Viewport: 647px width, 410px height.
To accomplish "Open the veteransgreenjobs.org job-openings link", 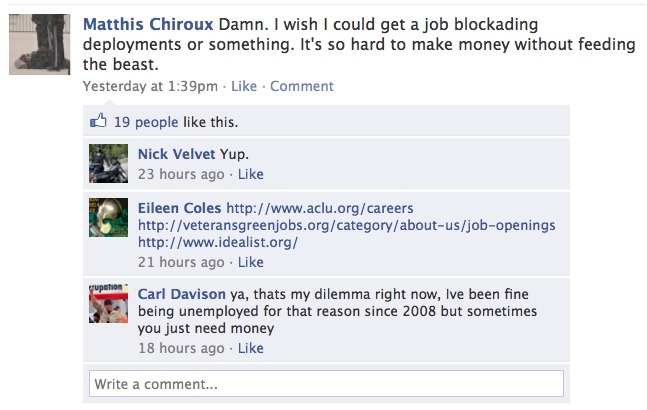I will click(346, 225).
